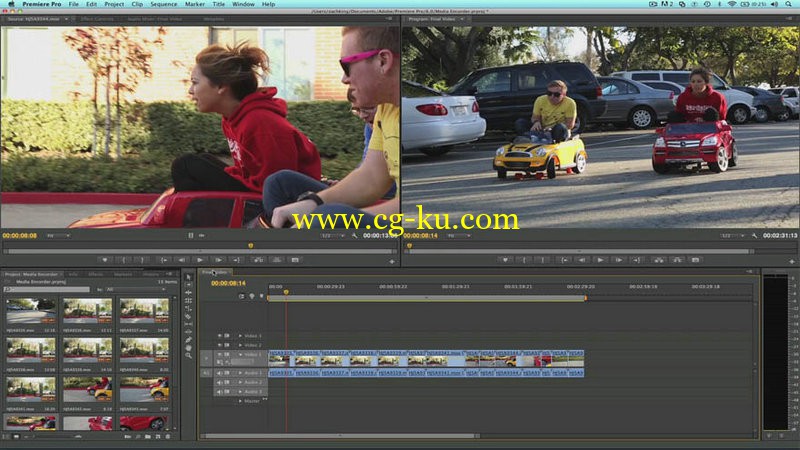
Task: Click the Wi-Fi icon in the menu bar
Action: tap(731, 4)
